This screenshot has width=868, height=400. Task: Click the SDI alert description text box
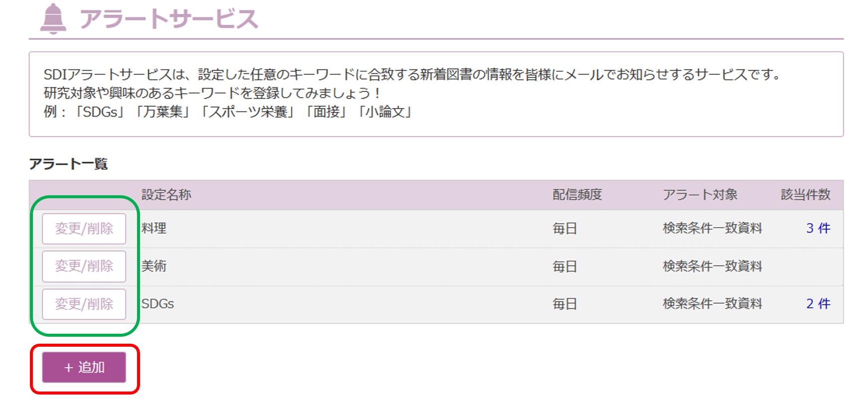click(x=435, y=94)
